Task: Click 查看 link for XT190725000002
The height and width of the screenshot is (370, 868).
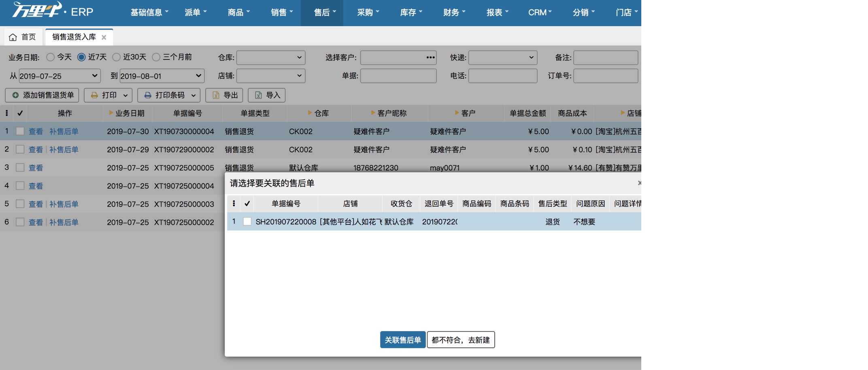Action: click(36, 222)
